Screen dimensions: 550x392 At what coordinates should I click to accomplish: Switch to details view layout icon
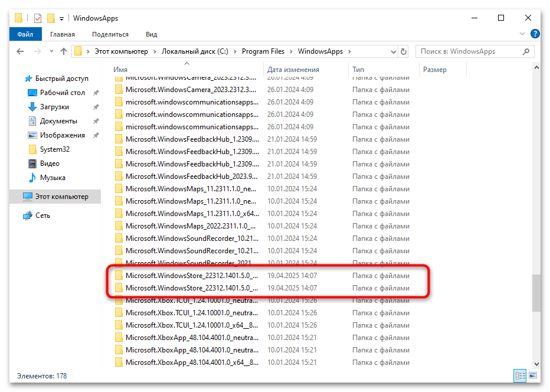520,375
